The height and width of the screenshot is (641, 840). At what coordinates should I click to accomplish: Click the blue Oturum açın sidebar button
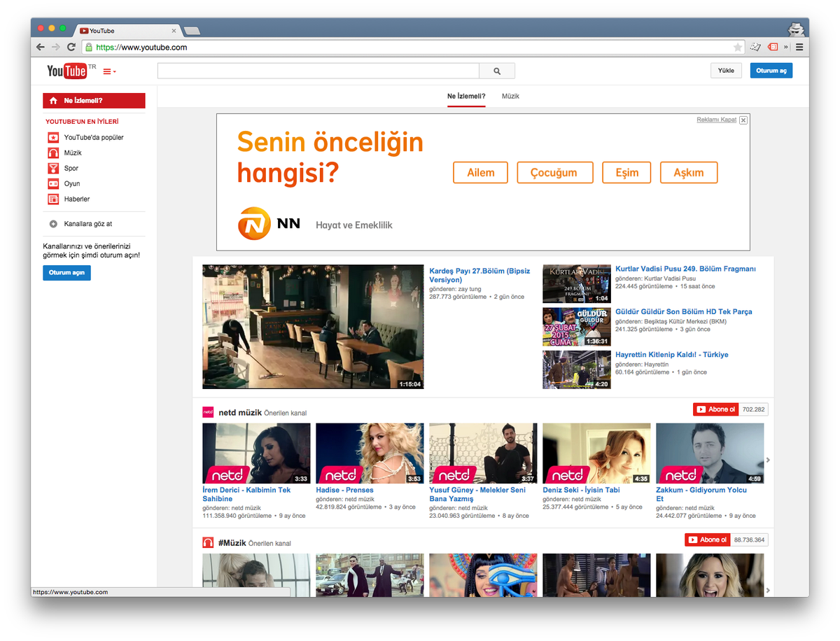click(66, 272)
